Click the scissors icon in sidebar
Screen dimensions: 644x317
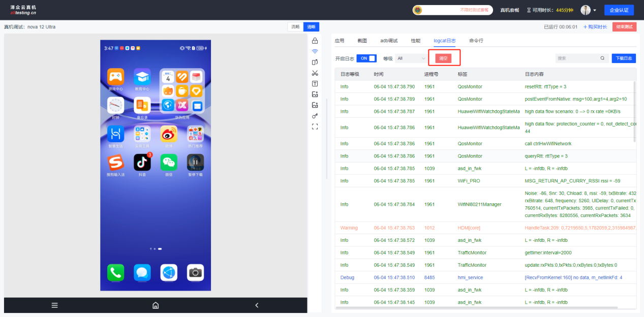coord(315,73)
